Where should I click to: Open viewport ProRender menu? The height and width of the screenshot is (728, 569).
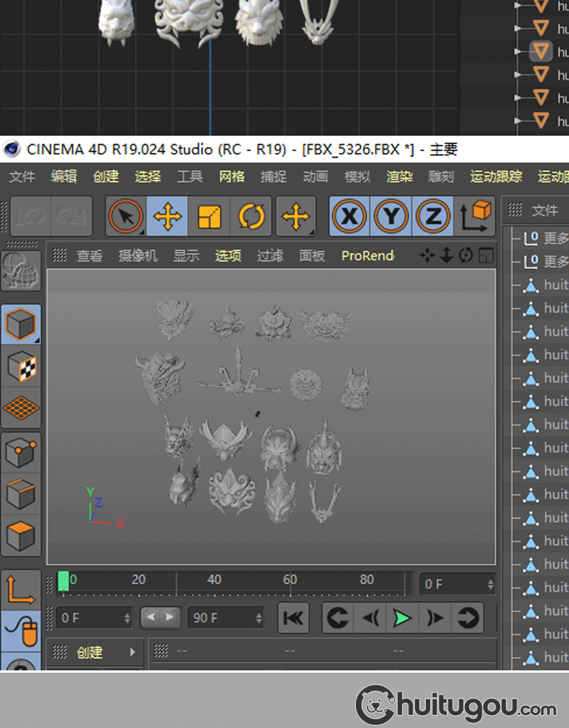pyautogui.click(x=368, y=256)
